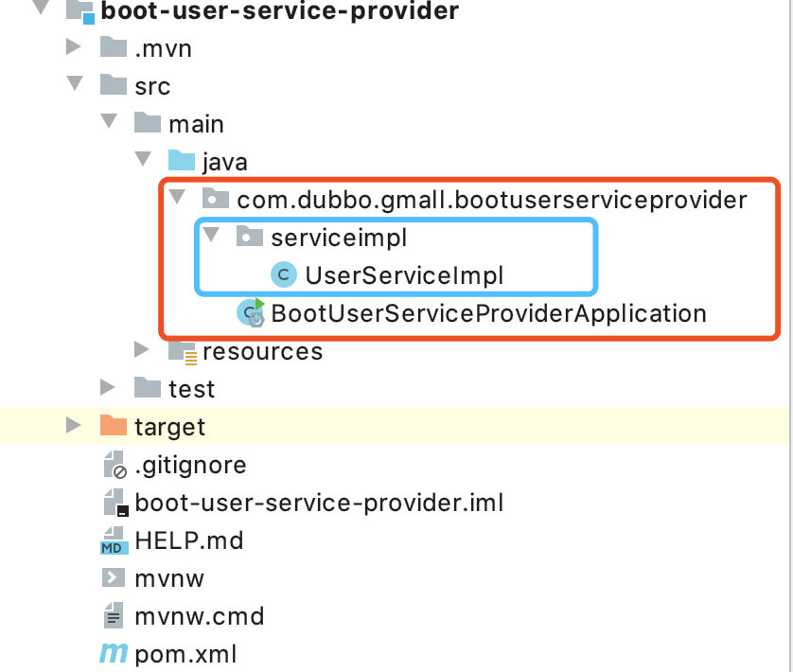The width and height of the screenshot is (793, 672).
Task: Open BootUserServiceProviderApplication class
Action: coord(488,313)
